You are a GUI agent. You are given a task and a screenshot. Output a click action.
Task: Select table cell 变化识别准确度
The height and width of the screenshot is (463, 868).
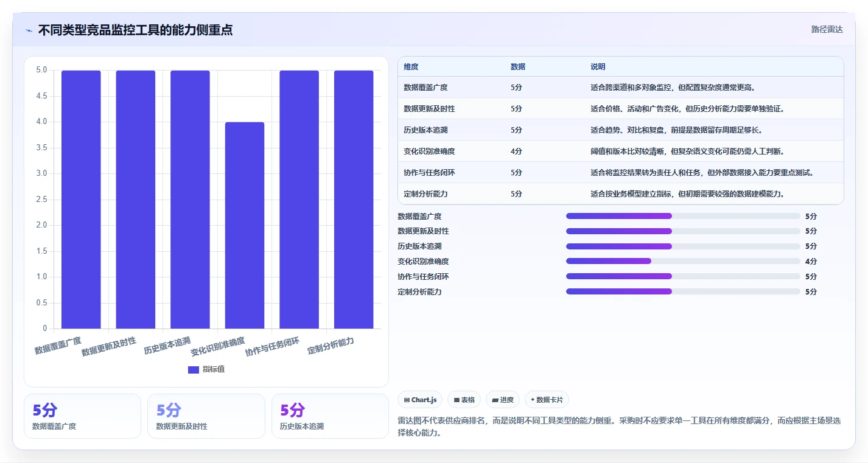429,151
